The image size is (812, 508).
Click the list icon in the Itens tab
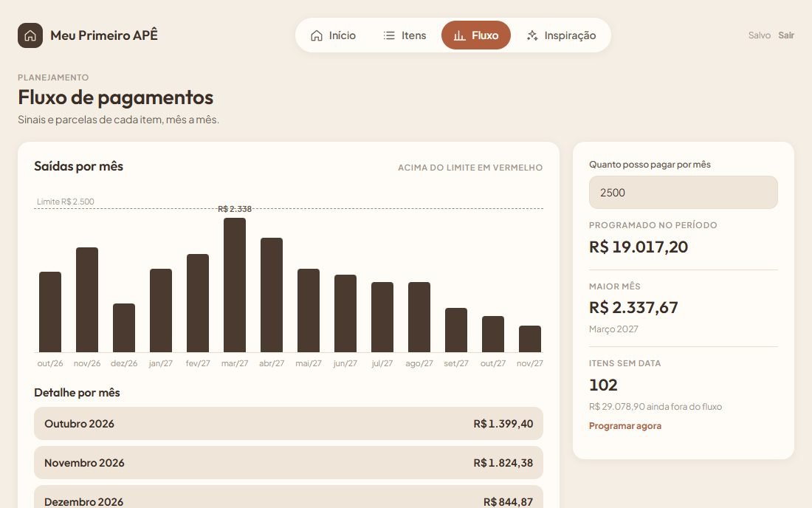point(389,35)
